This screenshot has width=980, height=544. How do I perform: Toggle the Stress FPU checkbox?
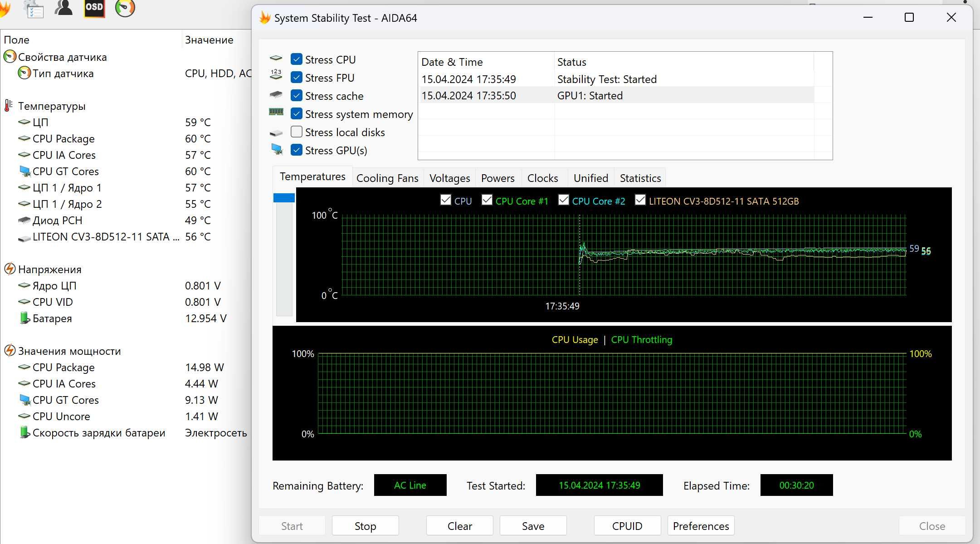point(297,77)
